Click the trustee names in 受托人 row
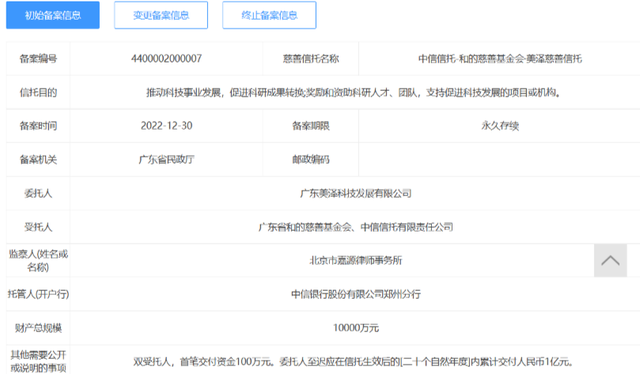This screenshot has width=640, height=374. [x=356, y=227]
